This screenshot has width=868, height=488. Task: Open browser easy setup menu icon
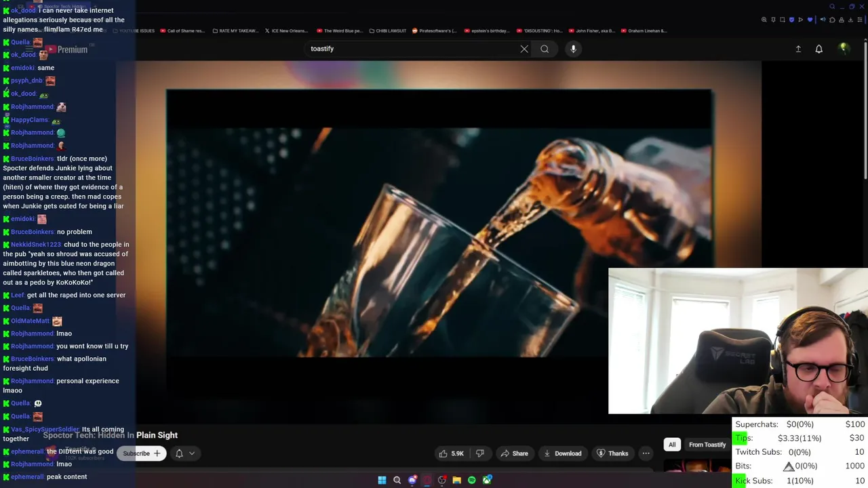click(x=860, y=20)
